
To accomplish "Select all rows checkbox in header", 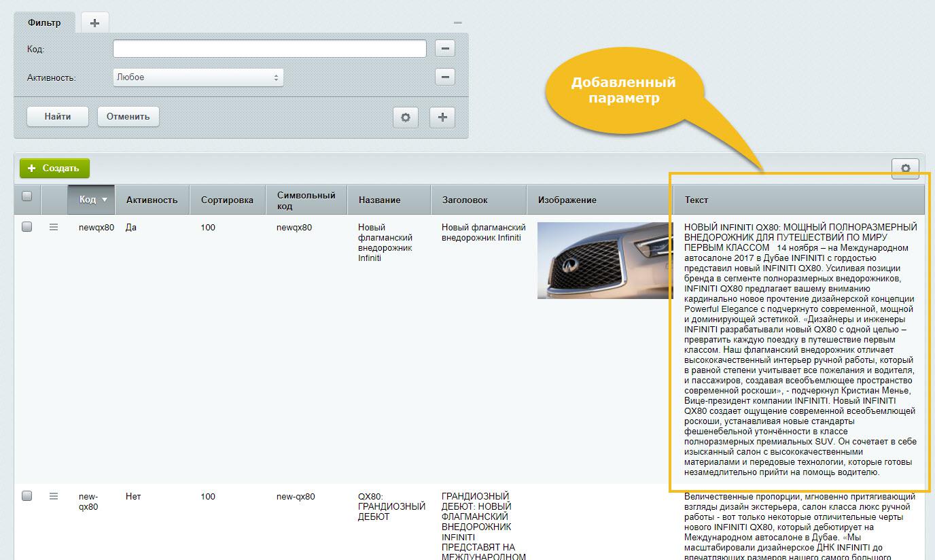I will (27, 196).
